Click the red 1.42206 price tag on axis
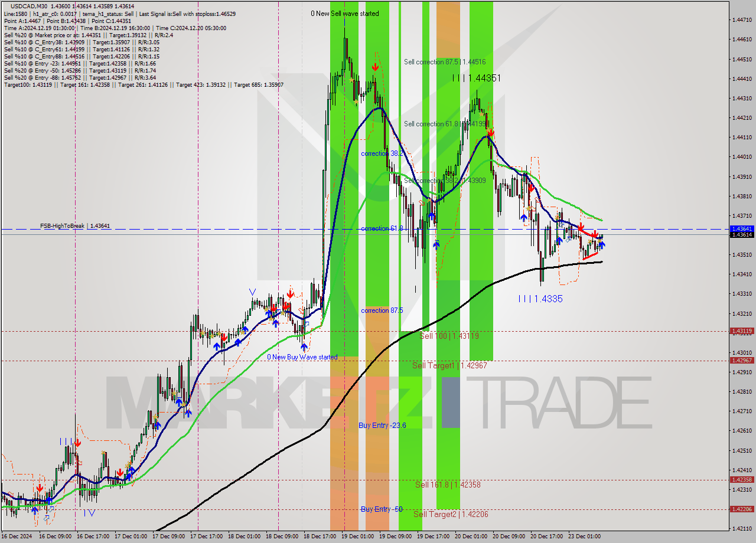Image resolution: width=756 pixels, height=543 pixels. [742, 509]
